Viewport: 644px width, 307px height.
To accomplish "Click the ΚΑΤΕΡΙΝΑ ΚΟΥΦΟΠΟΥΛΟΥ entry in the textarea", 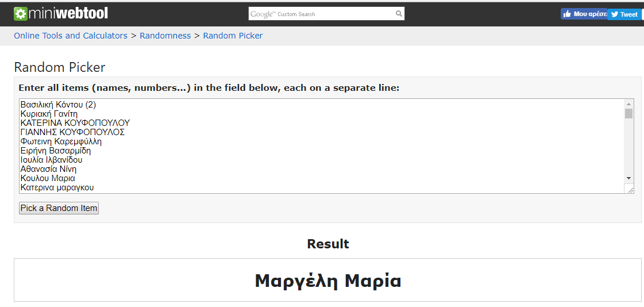I will point(75,123).
